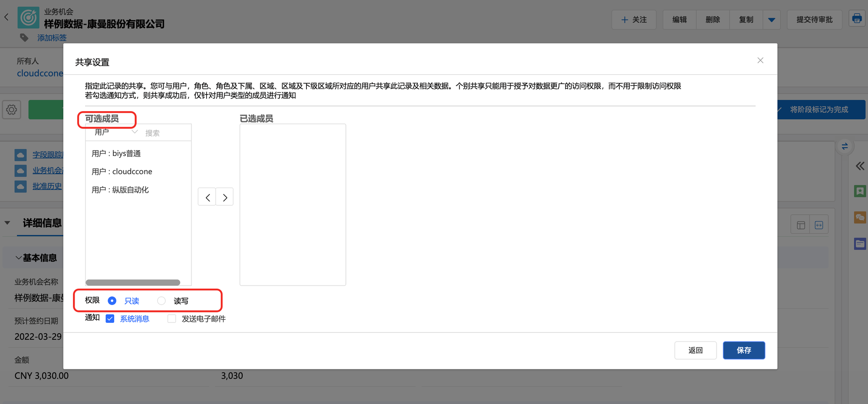Select 用户: cloudccone in the members list

pos(122,172)
